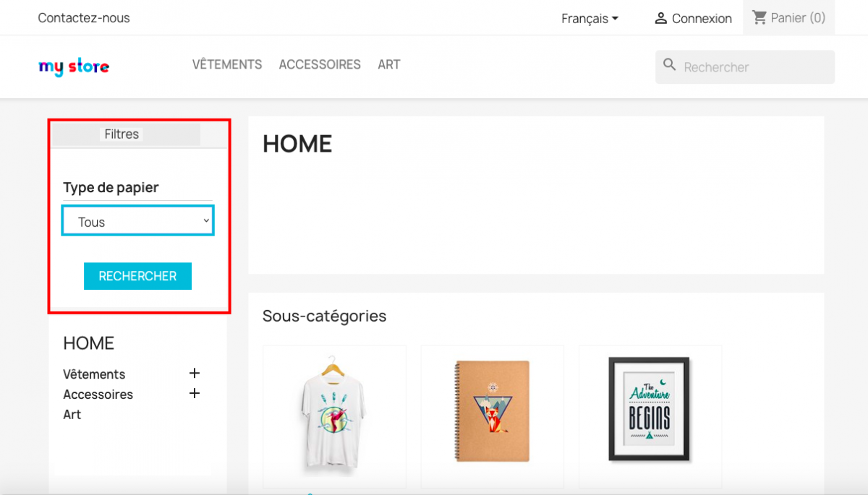The image size is (868, 495).
Task: Click the search magnifier icon
Action: [670, 66]
